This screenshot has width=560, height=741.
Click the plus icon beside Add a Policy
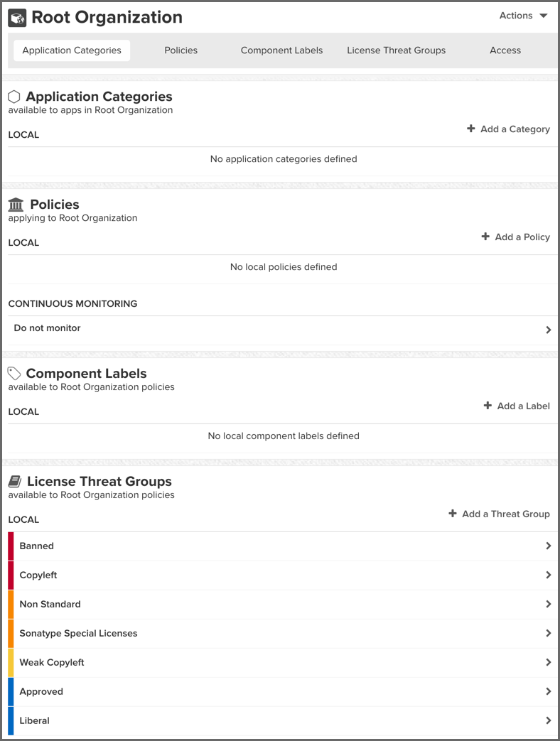click(x=486, y=237)
